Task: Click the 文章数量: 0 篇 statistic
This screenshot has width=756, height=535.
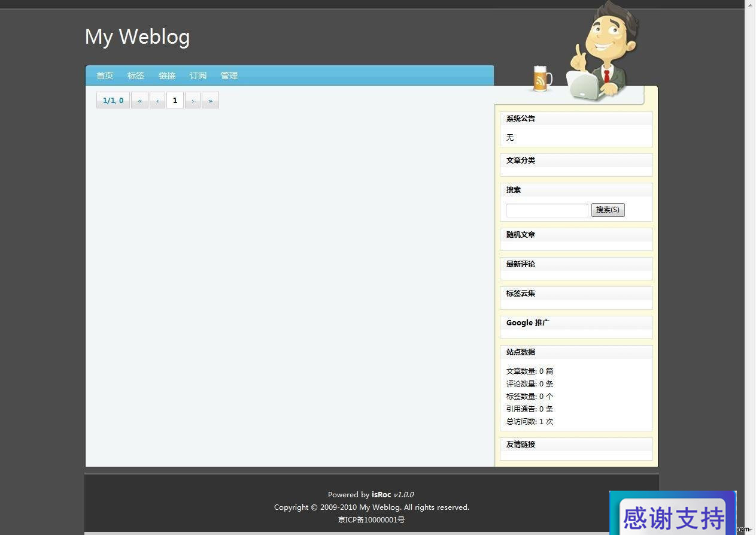Action: pyautogui.click(x=530, y=371)
